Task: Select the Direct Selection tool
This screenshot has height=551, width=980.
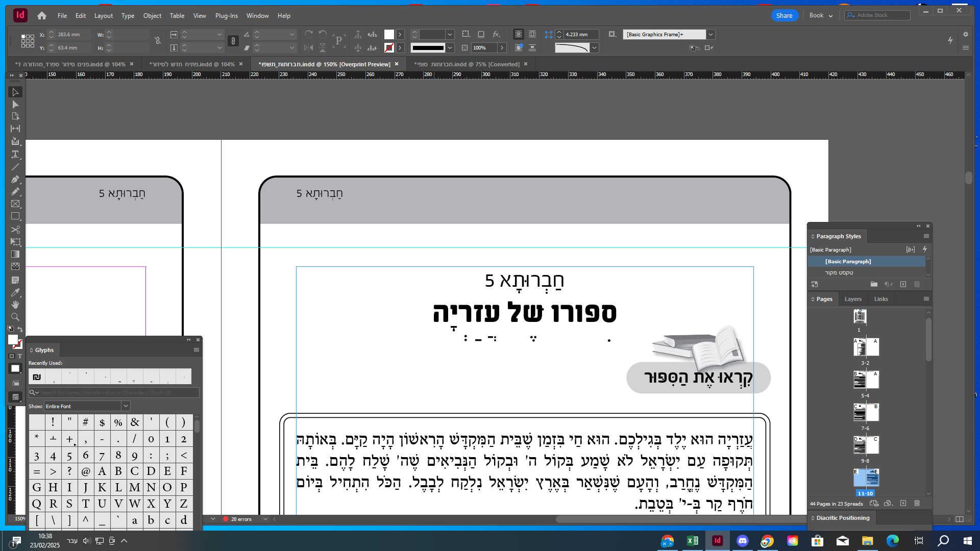Action: pos(15,104)
